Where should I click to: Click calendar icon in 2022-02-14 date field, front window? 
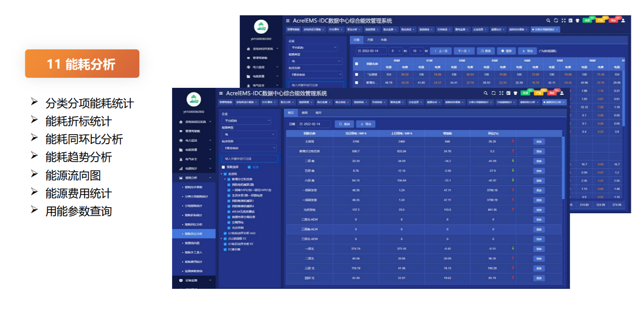point(300,124)
